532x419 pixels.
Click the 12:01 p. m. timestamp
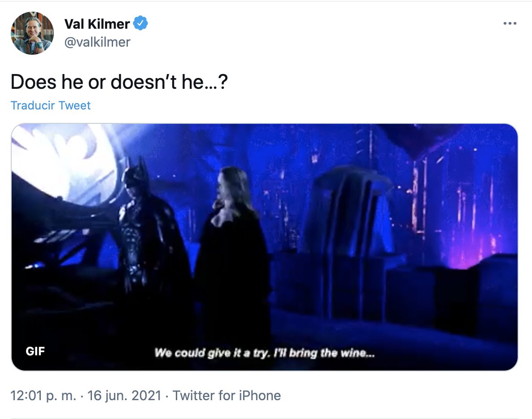coord(43,396)
